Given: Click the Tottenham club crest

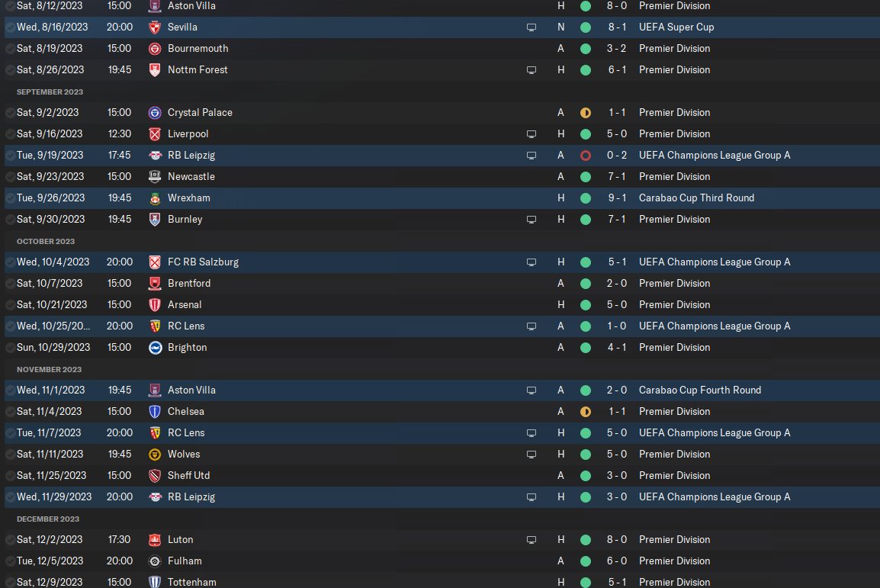Looking at the screenshot, I should [155, 582].
